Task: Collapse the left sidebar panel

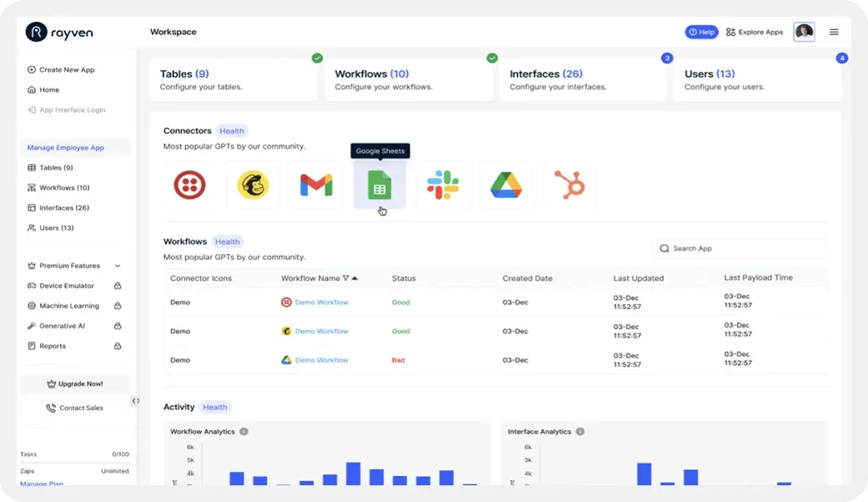Action: pos(135,401)
